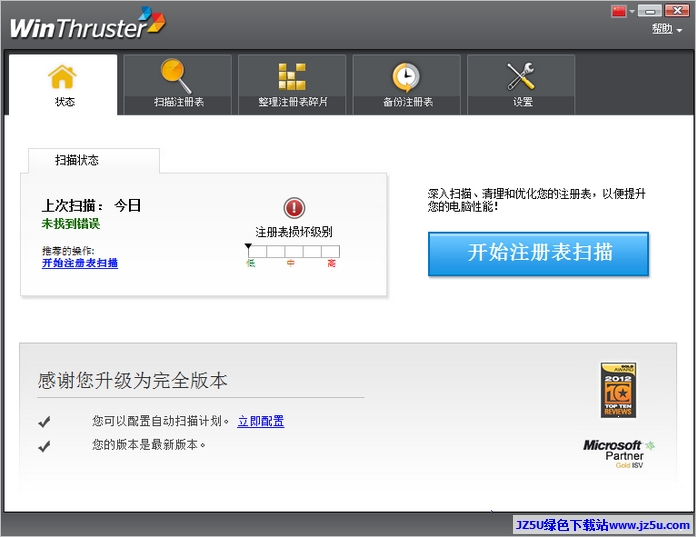The image size is (696, 537).
Task: Open the language dropdown arrow beside flag
Action: coord(632,12)
